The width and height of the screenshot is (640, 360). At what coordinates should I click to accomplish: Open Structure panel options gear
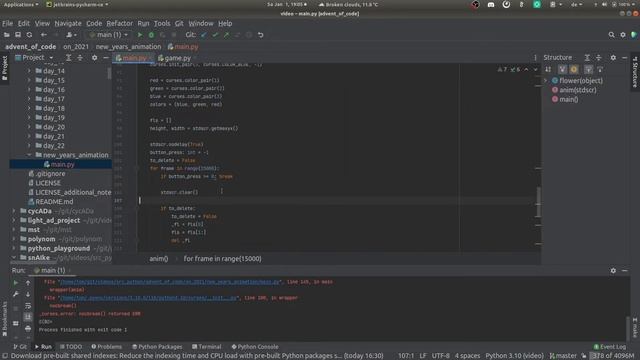click(613, 58)
